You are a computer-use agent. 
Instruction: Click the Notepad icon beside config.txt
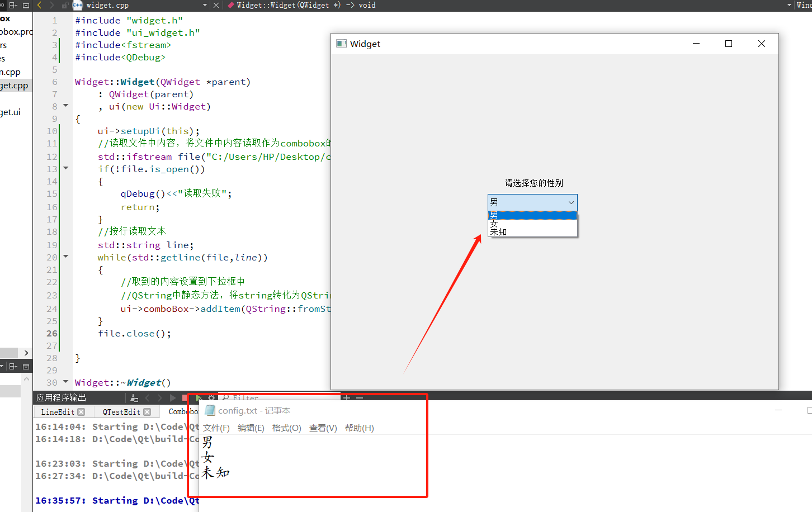(210, 410)
